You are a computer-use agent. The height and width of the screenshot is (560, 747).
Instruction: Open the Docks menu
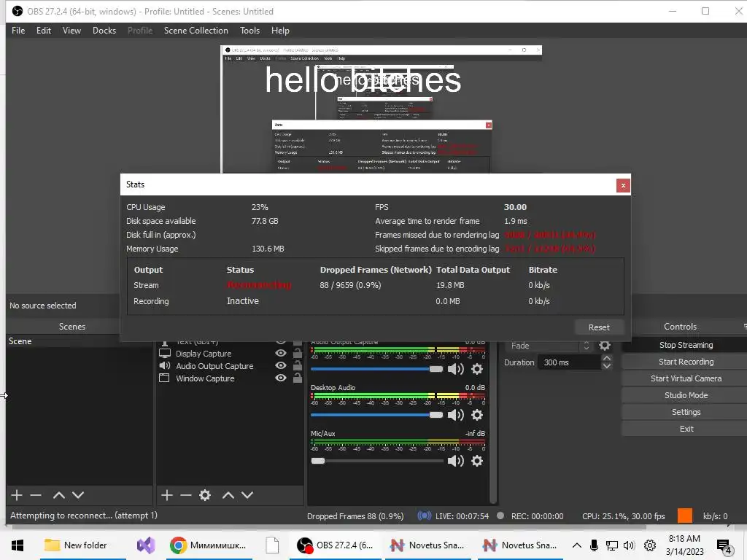tap(104, 31)
